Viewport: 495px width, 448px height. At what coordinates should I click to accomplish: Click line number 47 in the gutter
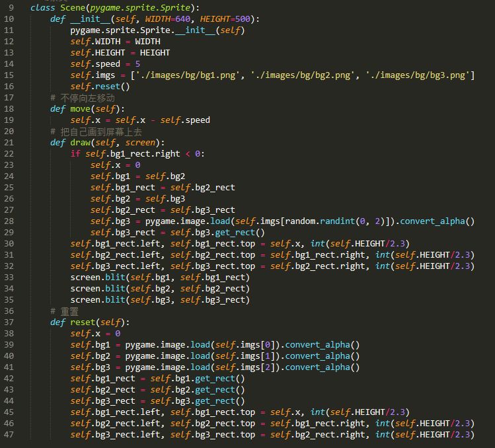[x=9, y=435]
